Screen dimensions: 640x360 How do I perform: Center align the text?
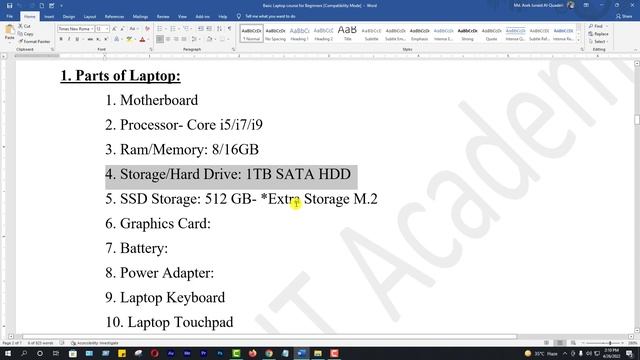(168, 39)
